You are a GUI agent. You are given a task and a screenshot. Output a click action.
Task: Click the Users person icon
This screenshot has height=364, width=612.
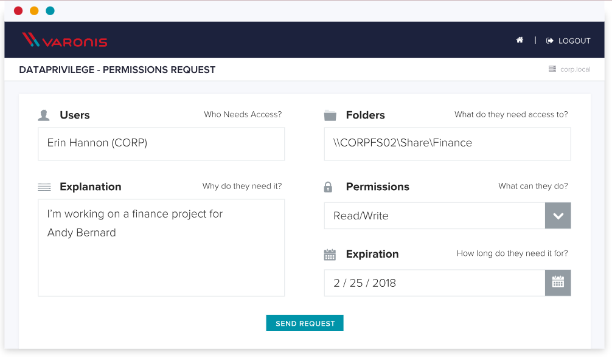pos(43,114)
